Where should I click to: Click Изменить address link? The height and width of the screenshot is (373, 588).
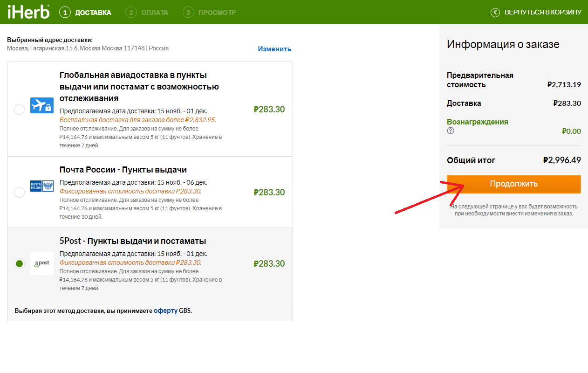[x=275, y=49]
